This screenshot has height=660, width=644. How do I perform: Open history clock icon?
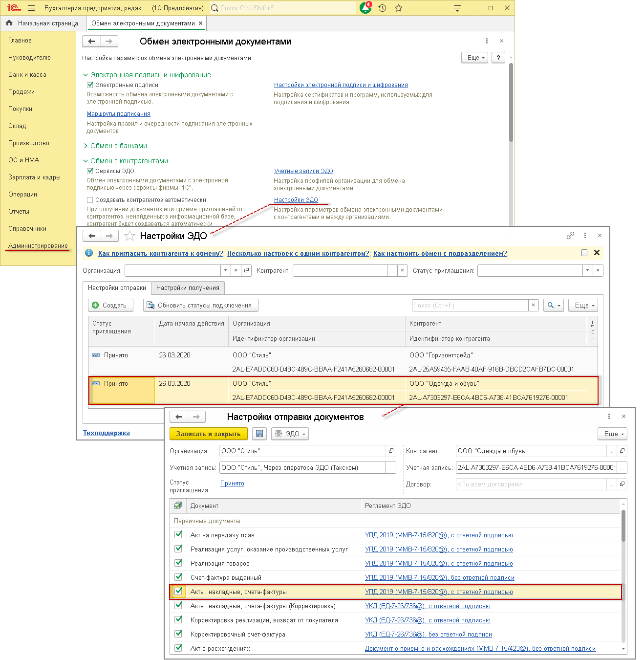coord(383,8)
